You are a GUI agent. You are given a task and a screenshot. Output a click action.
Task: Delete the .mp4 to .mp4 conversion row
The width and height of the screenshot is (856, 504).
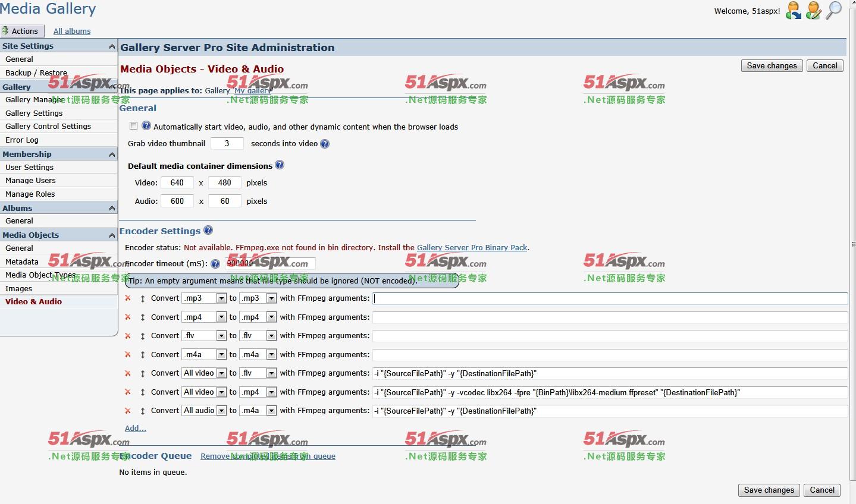[x=128, y=317]
